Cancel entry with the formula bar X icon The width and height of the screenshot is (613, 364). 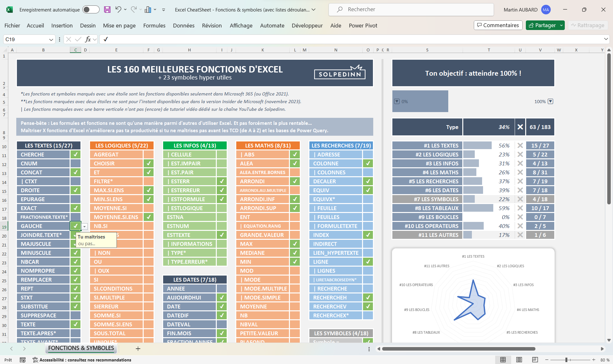point(69,39)
